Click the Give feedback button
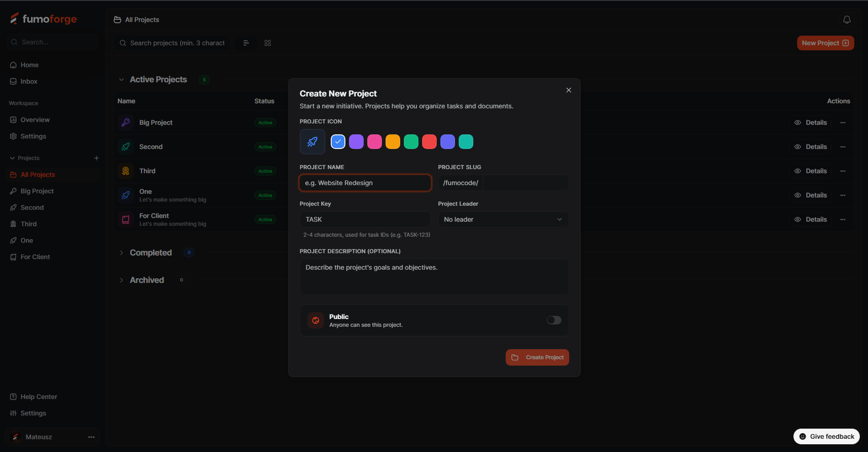Viewport: 868px width, 452px height. tap(826, 436)
